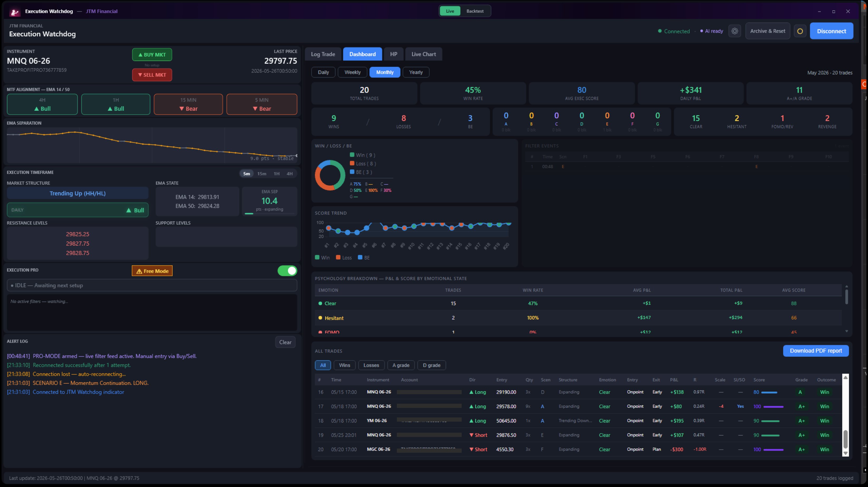The image size is (868, 487).
Task: Click the score bar for trade 17
Action: (773, 407)
